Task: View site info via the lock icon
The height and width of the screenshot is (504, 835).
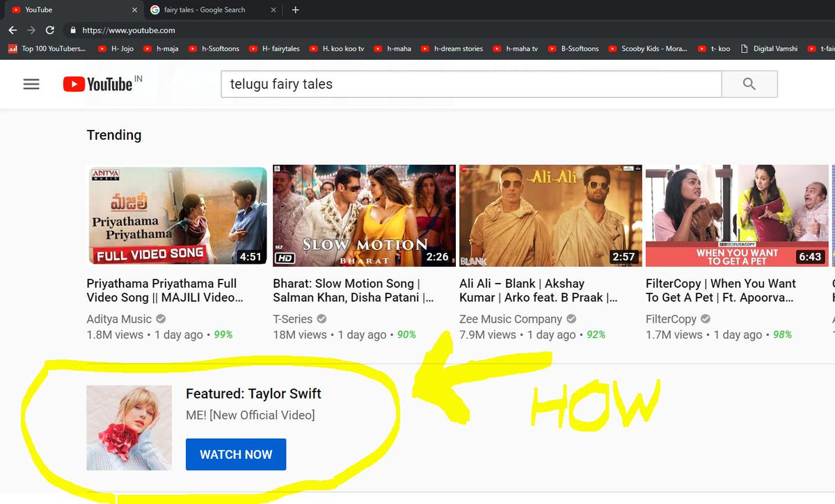Action: click(72, 30)
